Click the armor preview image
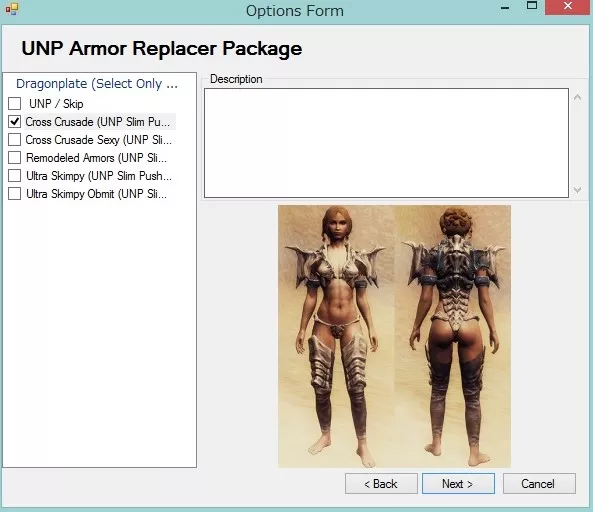The height and width of the screenshot is (512, 593). [x=394, y=336]
